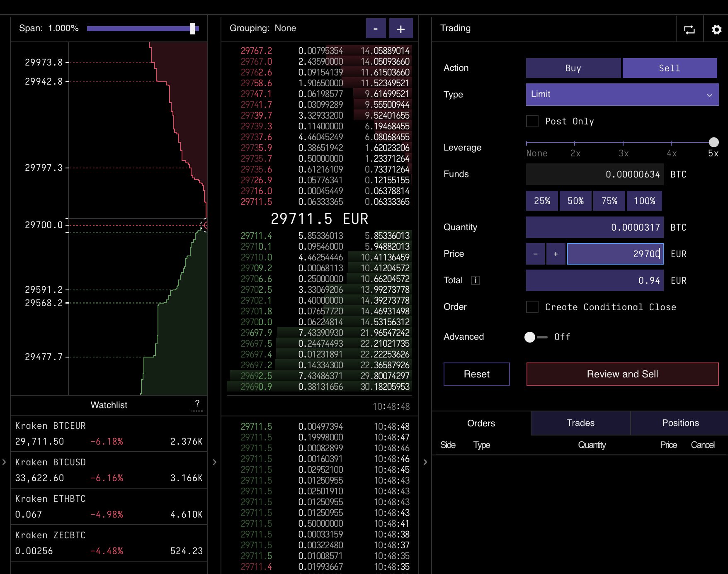Click the chevron left of the orders panel
The width and height of the screenshot is (728, 574).
point(425,462)
